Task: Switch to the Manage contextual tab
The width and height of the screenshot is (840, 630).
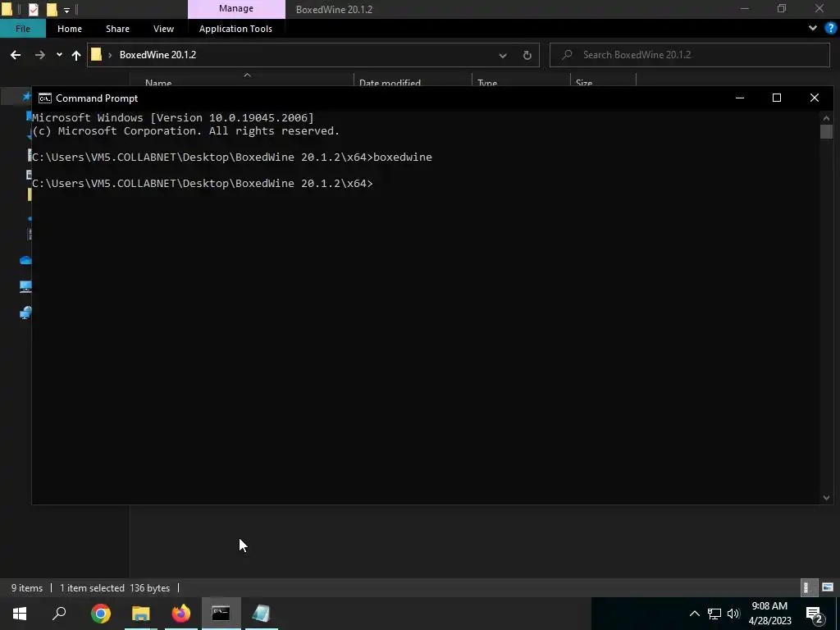Action: point(236,8)
